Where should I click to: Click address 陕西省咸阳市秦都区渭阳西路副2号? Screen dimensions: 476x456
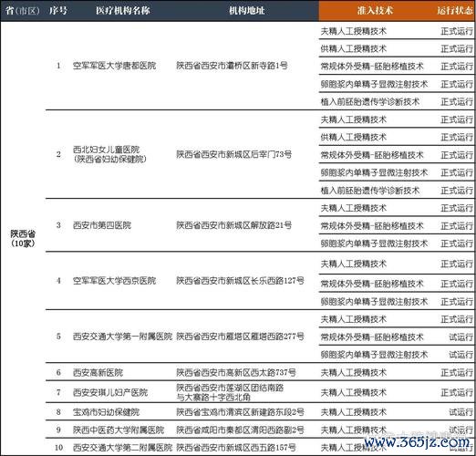point(240,430)
